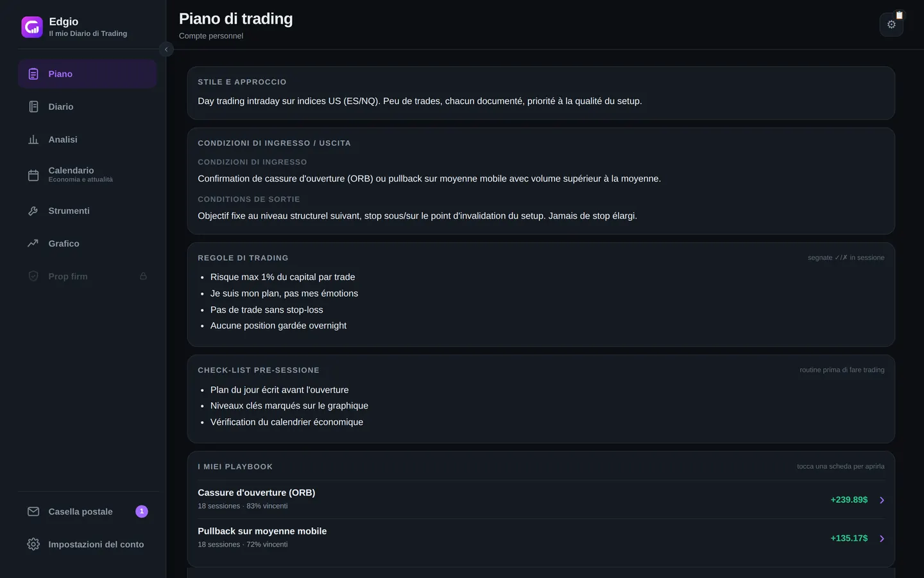Click the Calendario calendar icon
This screenshot has height=578, width=924.
coord(33,175)
